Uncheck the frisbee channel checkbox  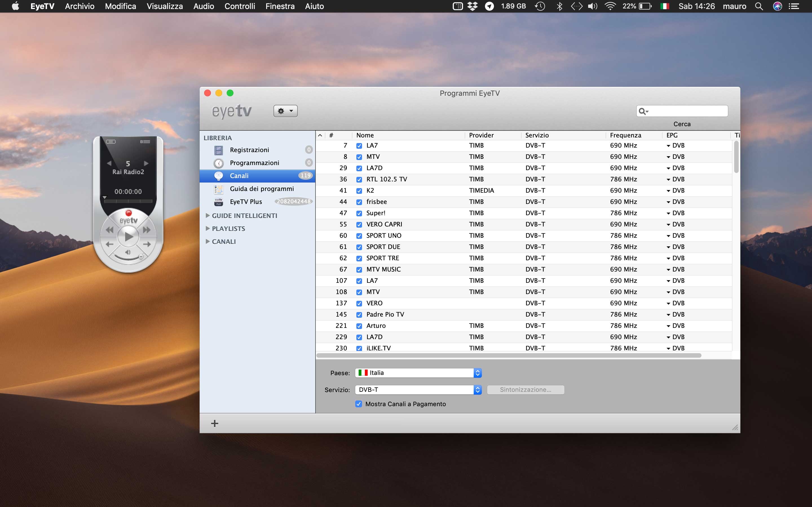click(359, 202)
